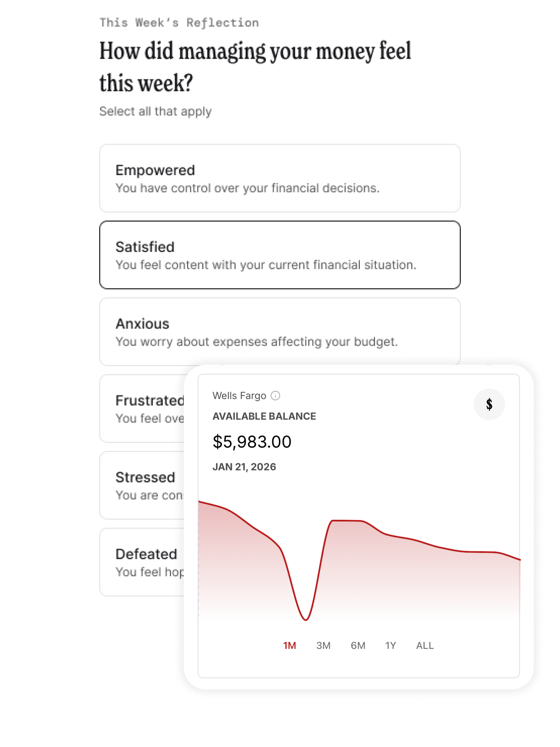Select the Anxious feeling option
Screen dimensions: 560x747
(280, 332)
